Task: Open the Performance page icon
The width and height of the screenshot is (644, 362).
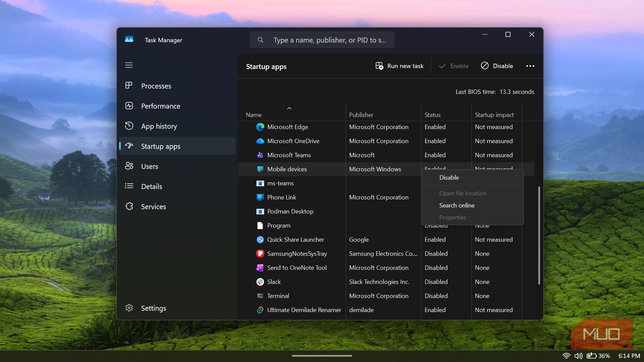Action: point(129,106)
